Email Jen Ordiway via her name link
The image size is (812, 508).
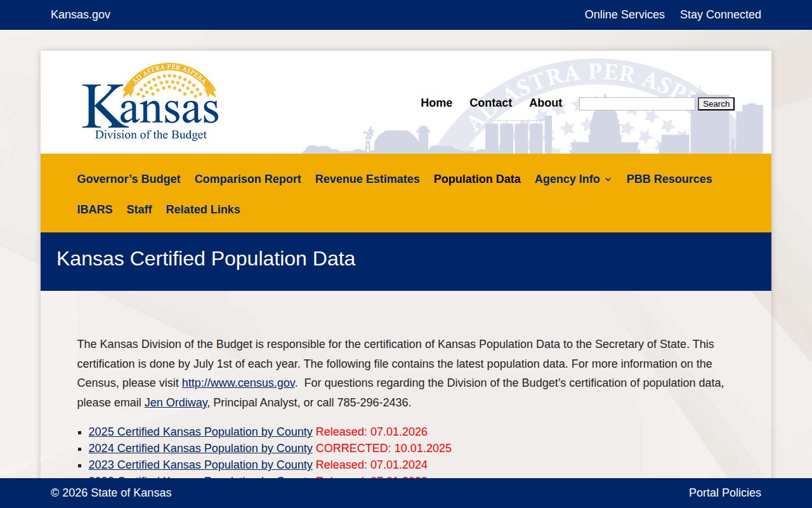tap(176, 403)
